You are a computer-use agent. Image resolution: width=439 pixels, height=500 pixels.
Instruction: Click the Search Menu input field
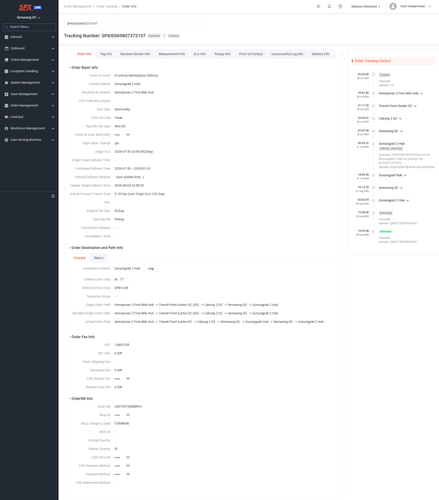click(x=29, y=27)
